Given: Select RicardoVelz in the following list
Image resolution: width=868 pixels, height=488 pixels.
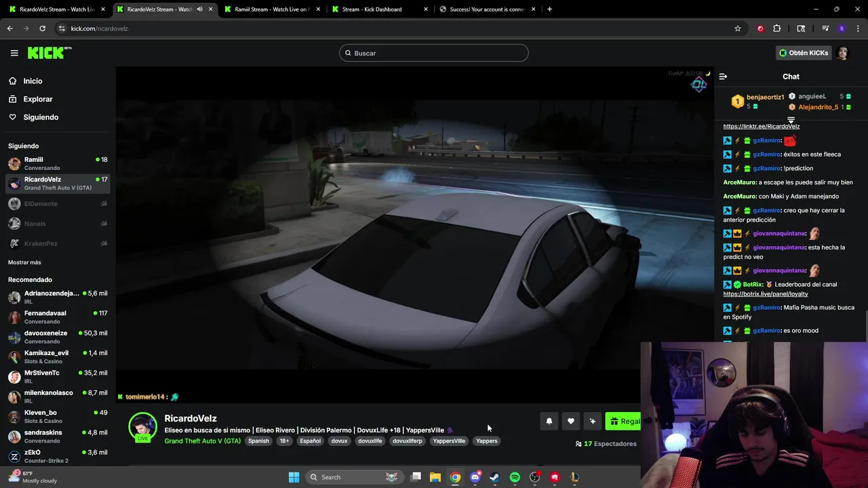Looking at the screenshot, I should tap(58, 183).
